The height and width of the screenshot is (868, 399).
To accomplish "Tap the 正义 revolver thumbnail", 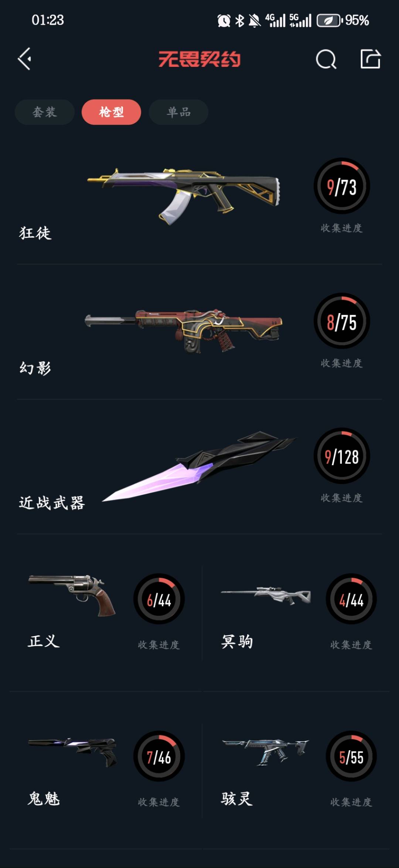I will coord(72,595).
